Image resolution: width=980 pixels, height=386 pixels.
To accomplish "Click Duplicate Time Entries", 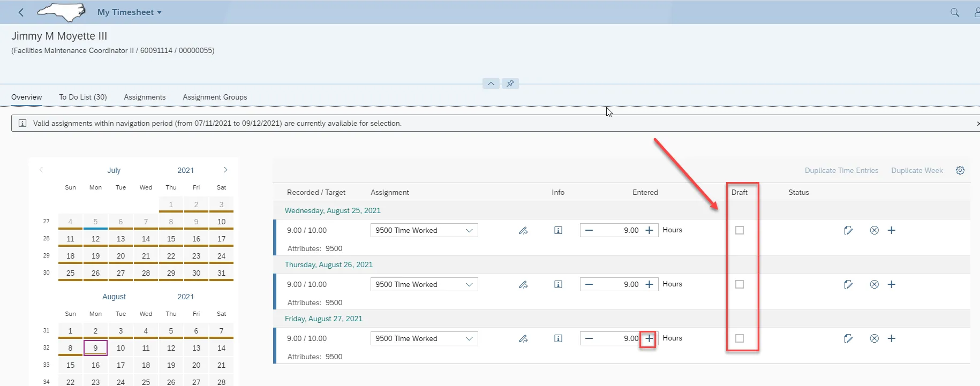I will point(841,170).
